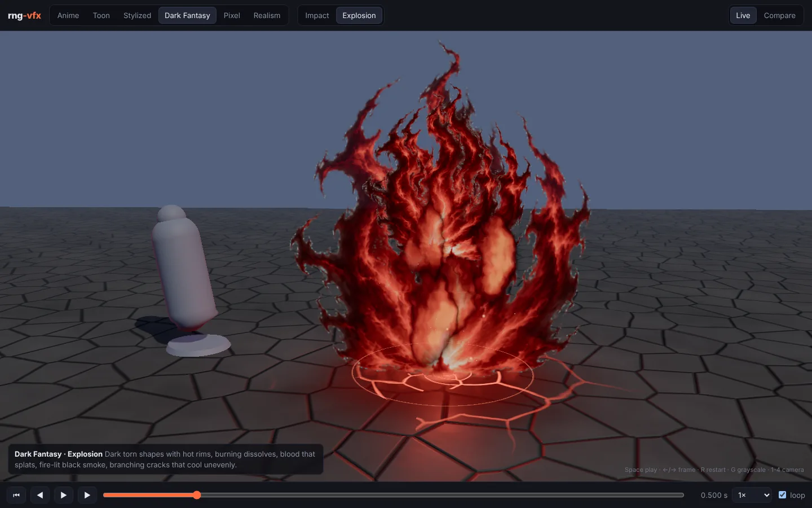Image resolution: width=812 pixels, height=508 pixels.
Task: Show the Impact effect
Action: [x=317, y=15]
